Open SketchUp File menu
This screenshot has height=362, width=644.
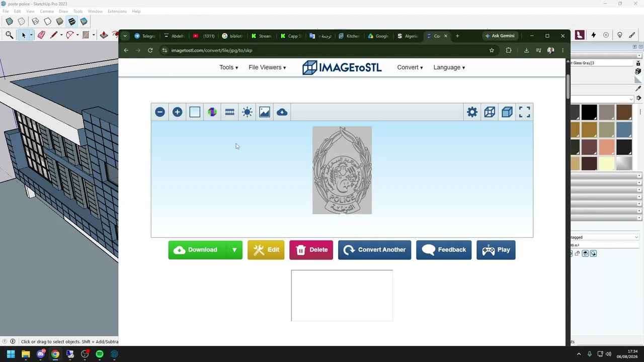coord(6,11)
